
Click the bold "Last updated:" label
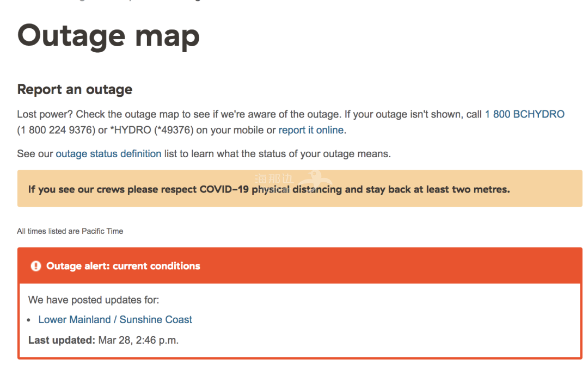coord(62,341)
